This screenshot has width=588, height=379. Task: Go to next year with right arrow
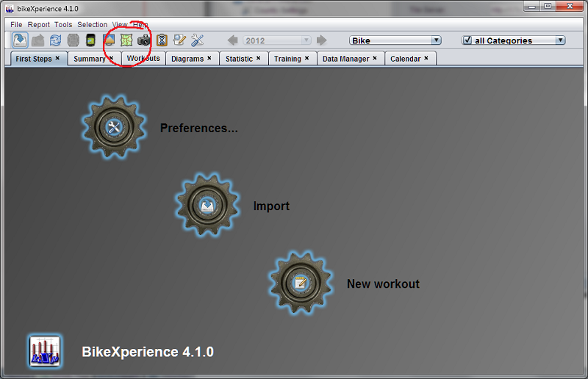tap(321, 40)
